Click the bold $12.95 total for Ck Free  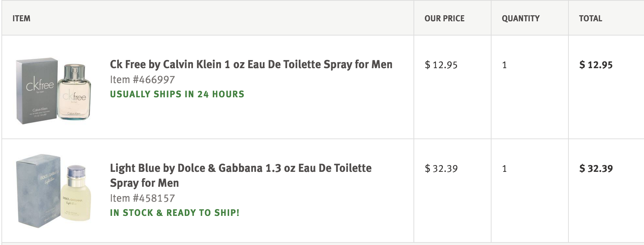click(x=596, y=65)
